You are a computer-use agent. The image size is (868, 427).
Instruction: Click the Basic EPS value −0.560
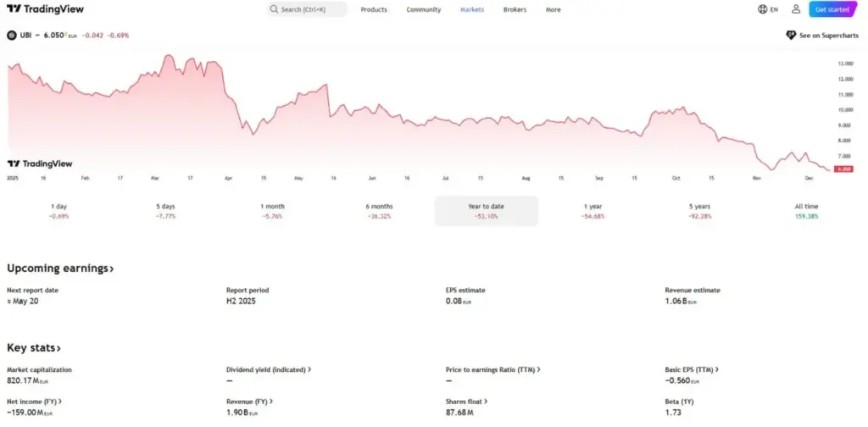click(682, 380)
